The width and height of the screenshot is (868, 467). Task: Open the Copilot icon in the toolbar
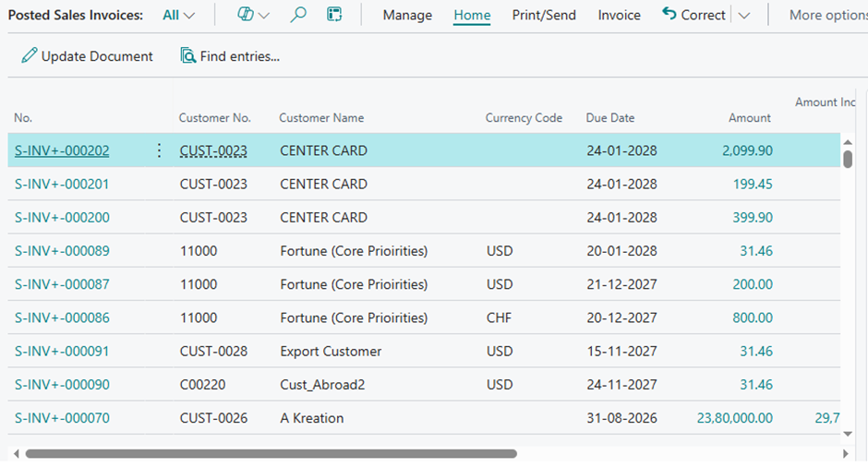(x=246, y=15)
